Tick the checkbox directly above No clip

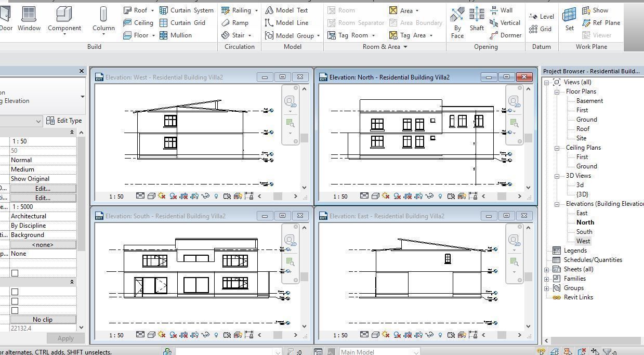15,310
